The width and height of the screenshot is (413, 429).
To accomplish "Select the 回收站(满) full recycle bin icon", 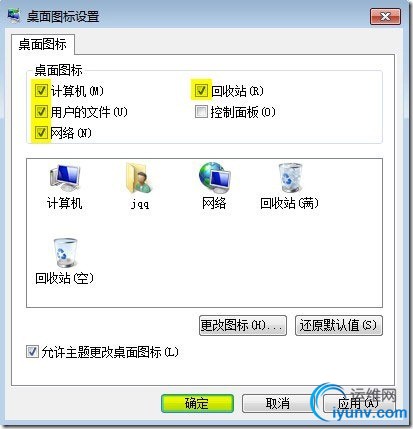I will (290, 178).
